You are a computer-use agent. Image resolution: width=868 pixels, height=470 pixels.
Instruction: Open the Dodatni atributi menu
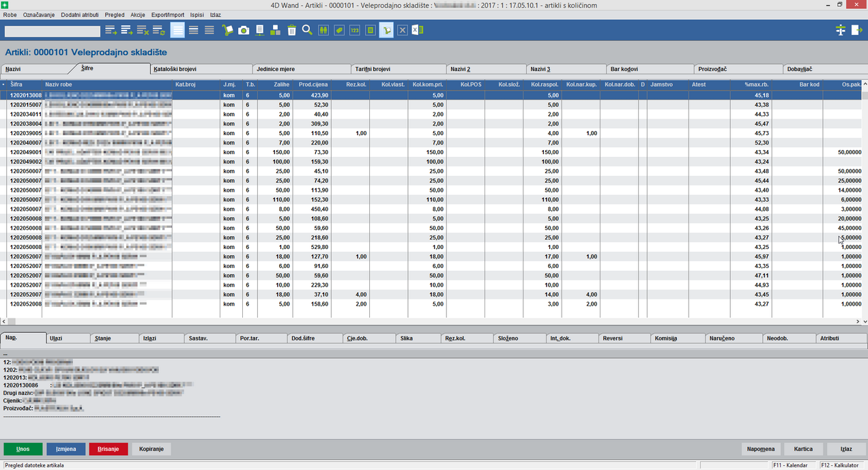coord(80,14)
